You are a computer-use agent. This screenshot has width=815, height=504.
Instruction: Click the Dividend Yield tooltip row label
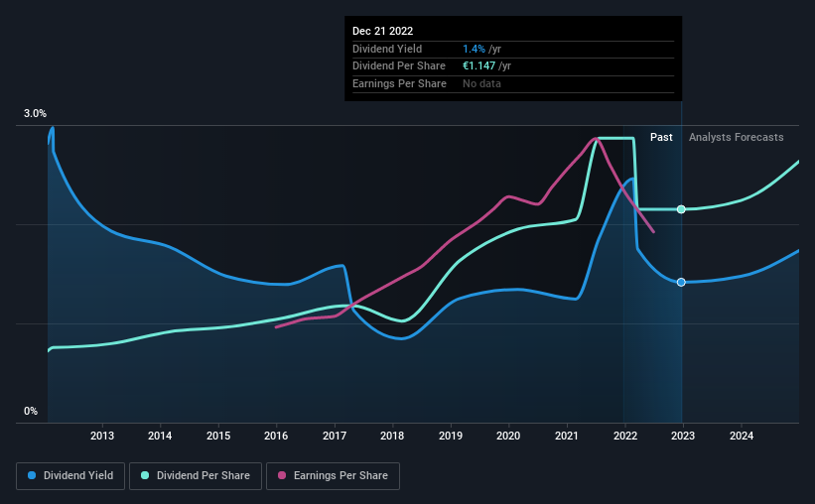point(387,49)
